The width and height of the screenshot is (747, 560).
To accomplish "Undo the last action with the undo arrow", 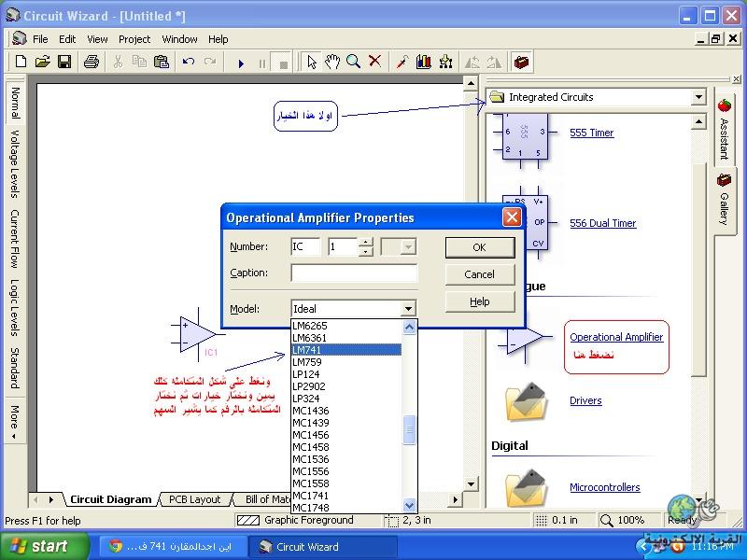I will (189, 62).
